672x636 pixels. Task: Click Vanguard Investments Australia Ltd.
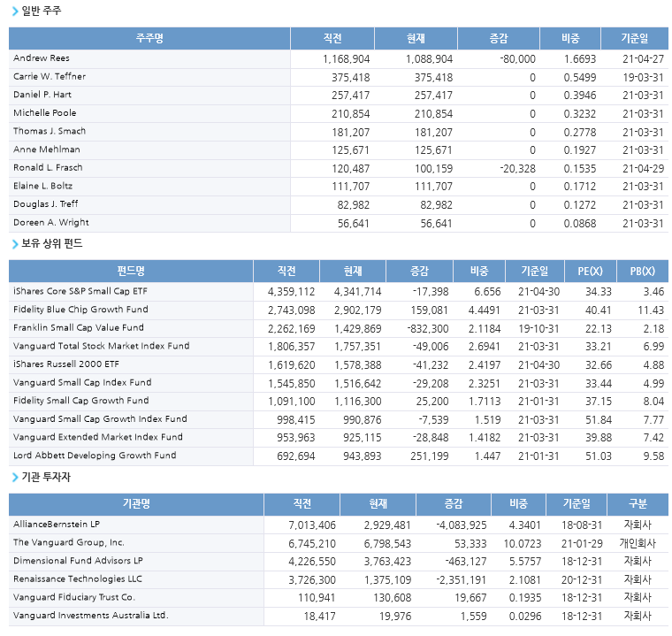[91, 616]
